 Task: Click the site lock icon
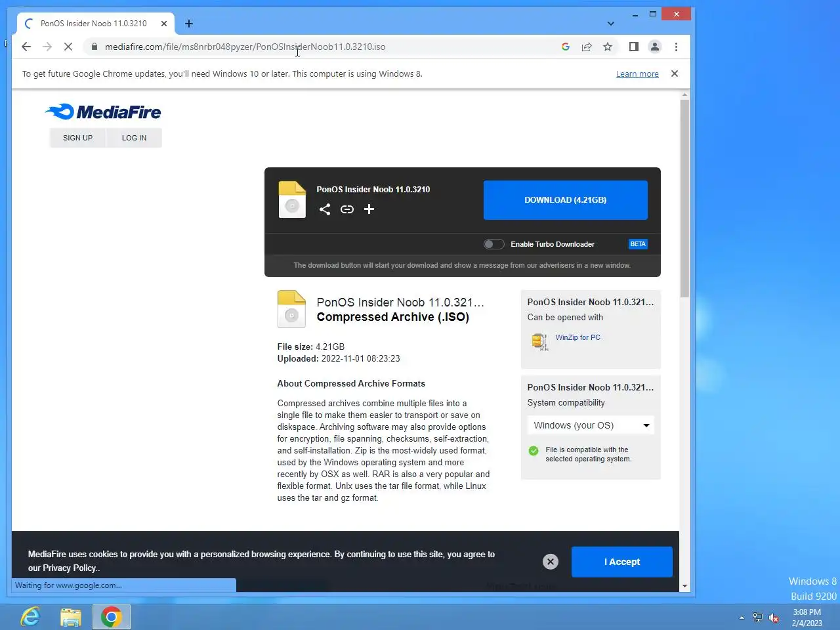point(94,47)
